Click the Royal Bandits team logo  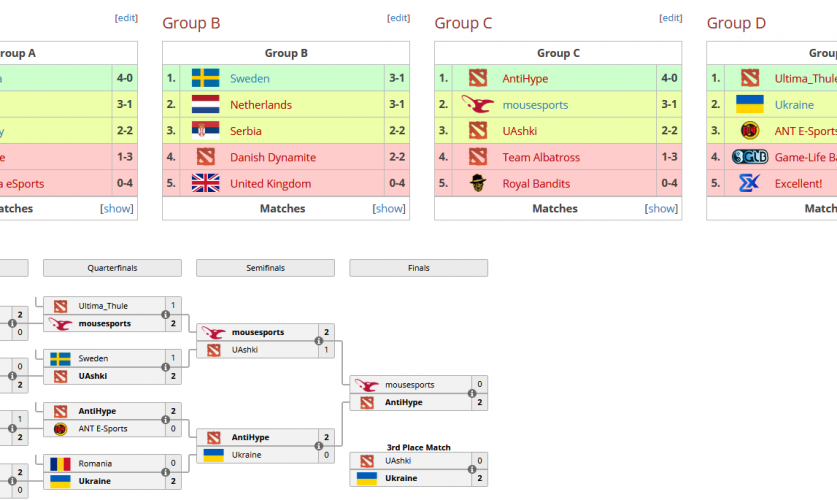click(x=477, y=183)
